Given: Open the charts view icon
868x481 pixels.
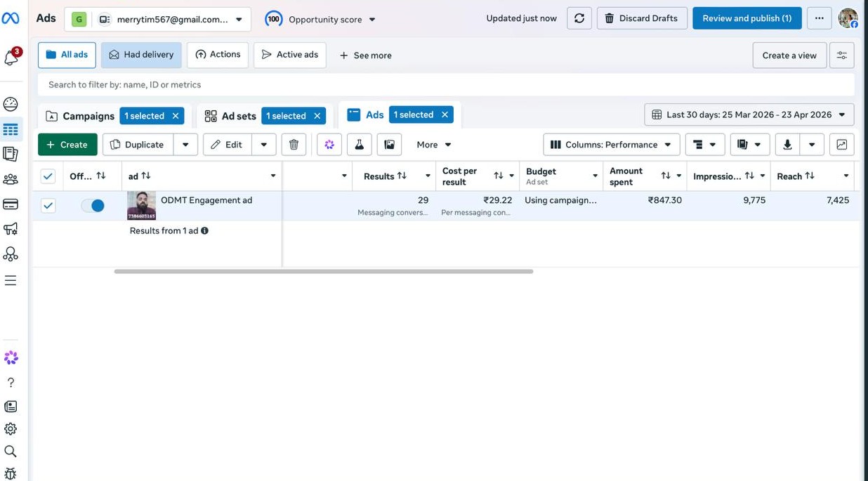Looking at the screenshot, I should coord(841,145).
